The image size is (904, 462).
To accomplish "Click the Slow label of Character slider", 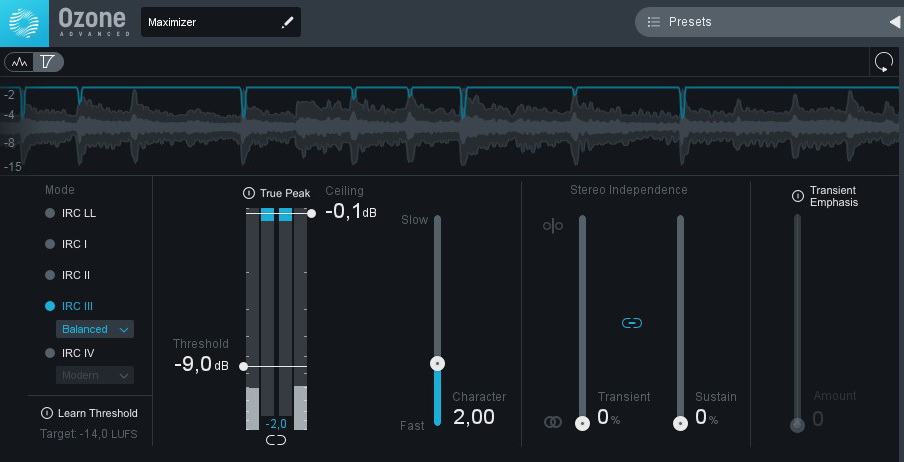I will (x=415, y=220).
